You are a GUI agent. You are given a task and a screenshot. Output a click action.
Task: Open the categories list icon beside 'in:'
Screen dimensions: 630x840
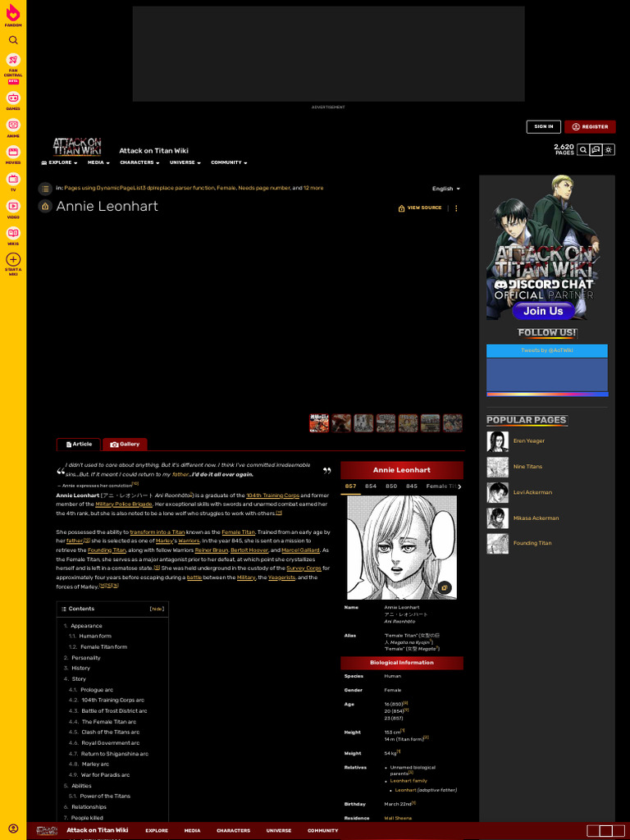pos(45,189)
